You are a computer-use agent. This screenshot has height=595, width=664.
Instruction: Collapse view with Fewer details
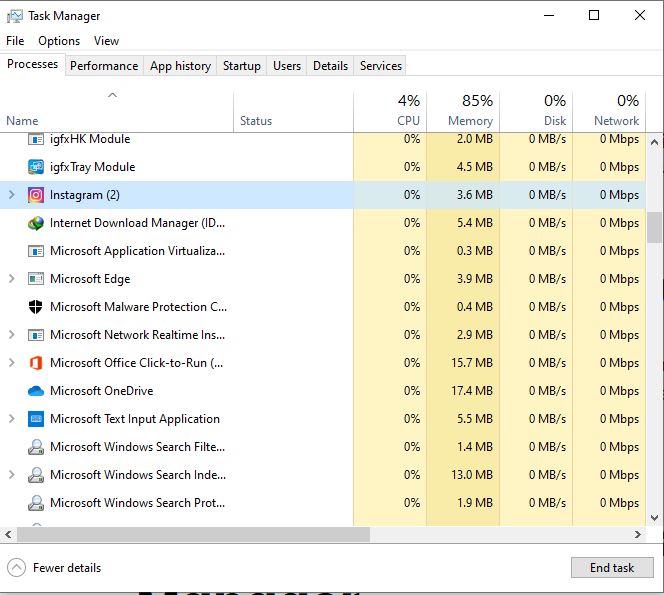(x=54, y=567)
